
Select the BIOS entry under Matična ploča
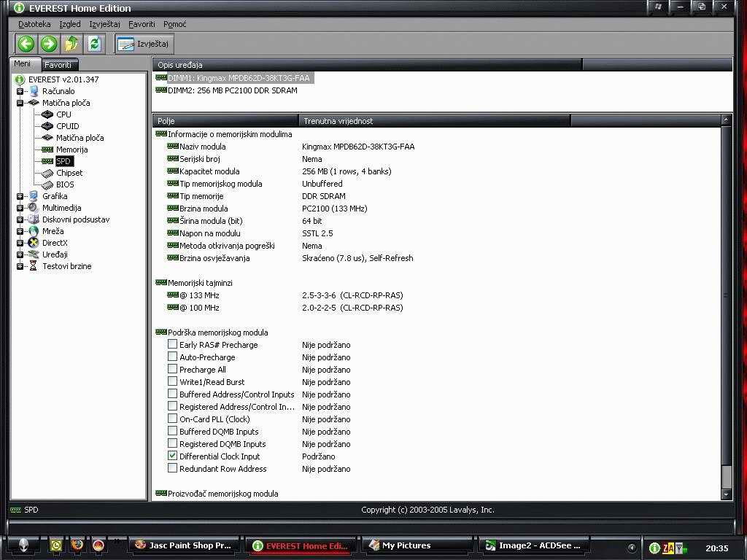65,184
